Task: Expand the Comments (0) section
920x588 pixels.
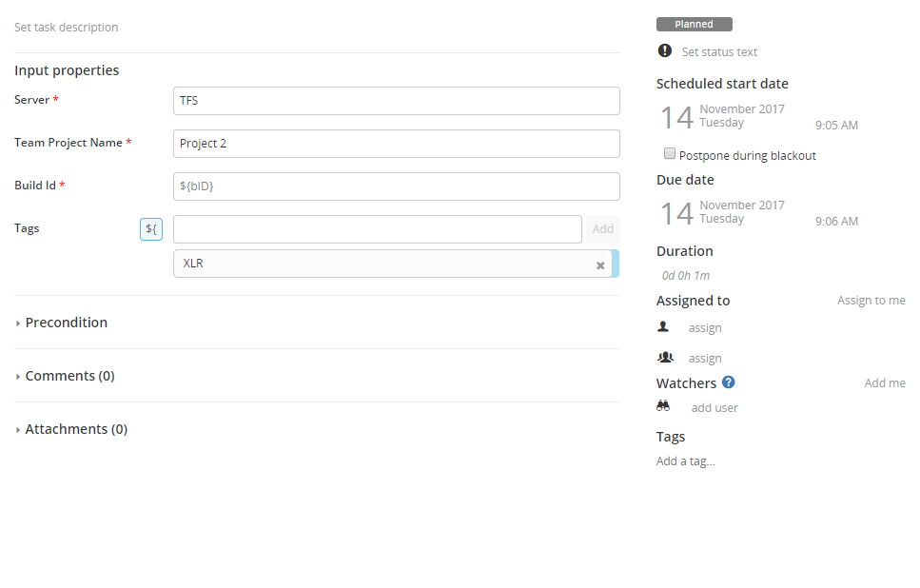Action: (x=69, y=376)
